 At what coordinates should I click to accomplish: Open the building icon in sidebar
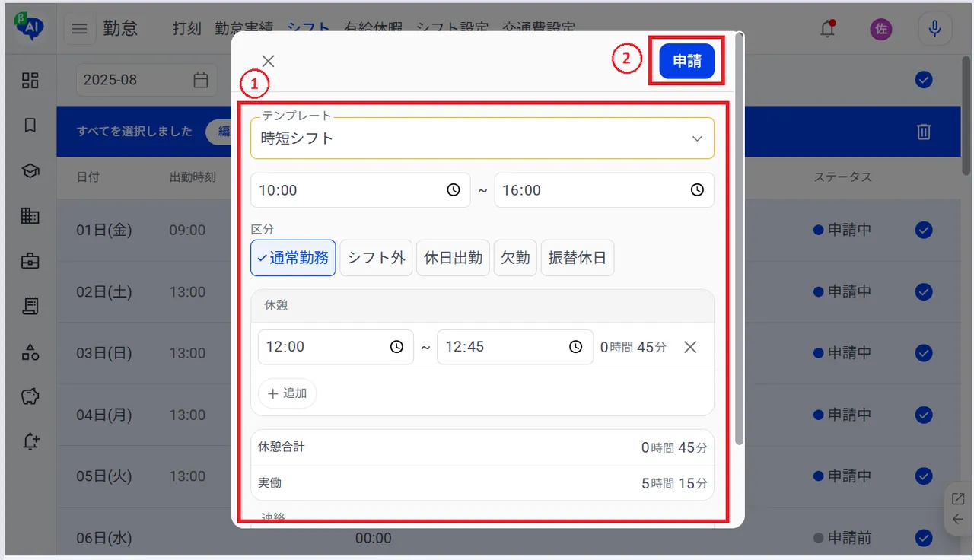click(30, 216)
